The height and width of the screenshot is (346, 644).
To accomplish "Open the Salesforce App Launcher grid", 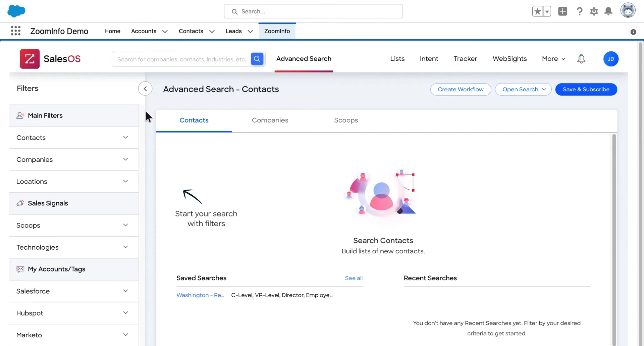I will pyautogui.click(x=15, y=31).
